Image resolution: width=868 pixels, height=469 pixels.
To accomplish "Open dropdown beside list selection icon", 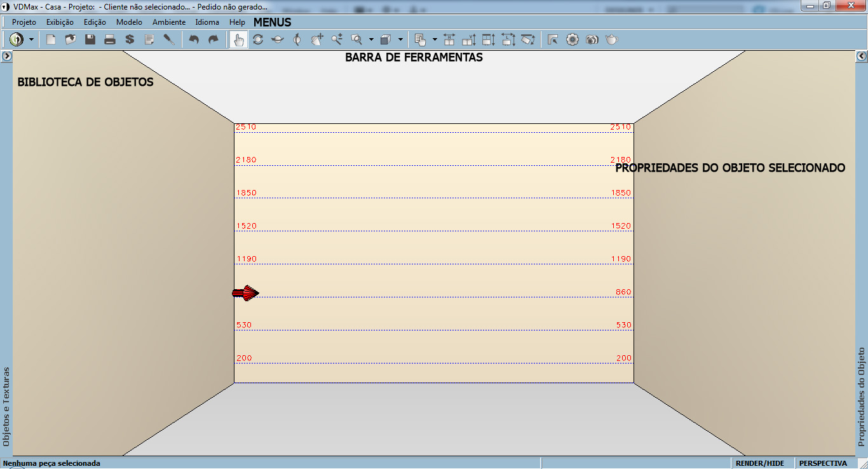I will [435, 39].
